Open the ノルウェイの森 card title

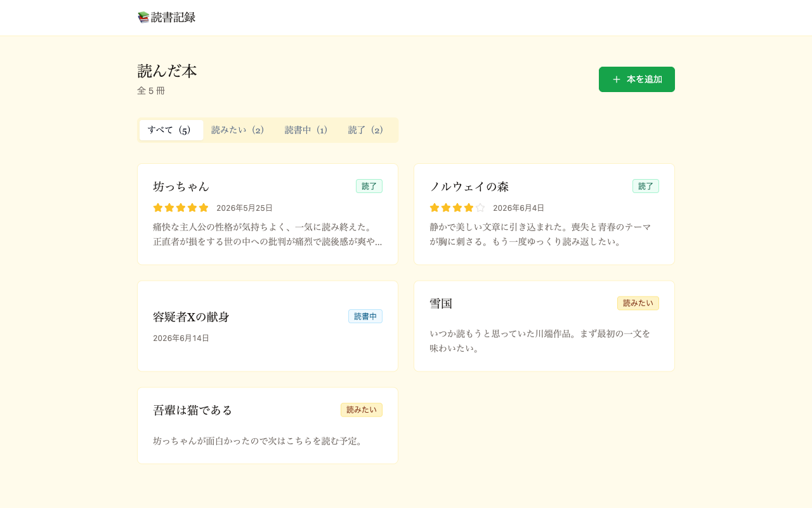[x=469, y=186]
